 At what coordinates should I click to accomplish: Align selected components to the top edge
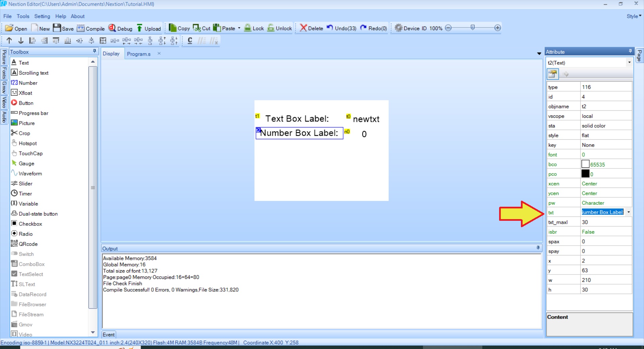point(56,41)
